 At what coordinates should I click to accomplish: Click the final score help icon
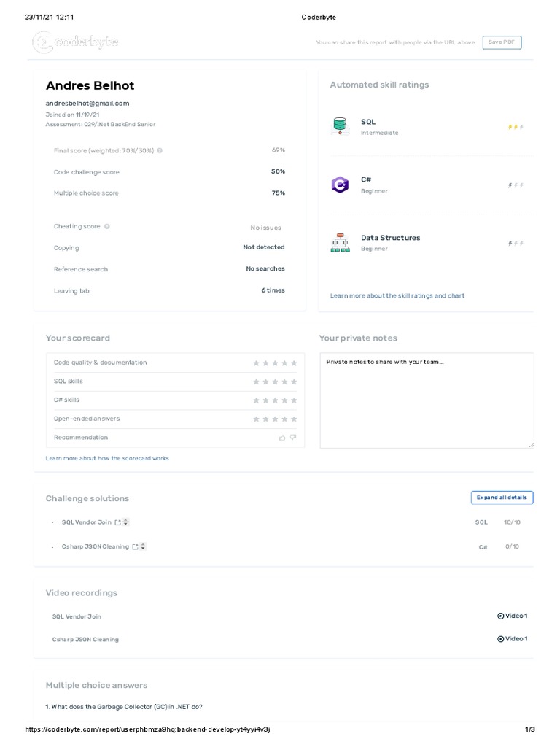pos(160,151)
